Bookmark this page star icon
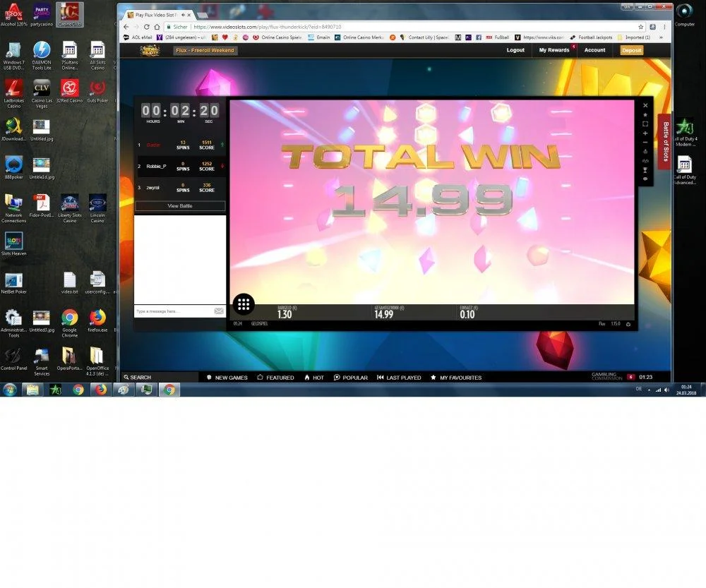Image resolution: width=706 pixels, height=588 pixels. pyautogui.click(x=641, y=27)
